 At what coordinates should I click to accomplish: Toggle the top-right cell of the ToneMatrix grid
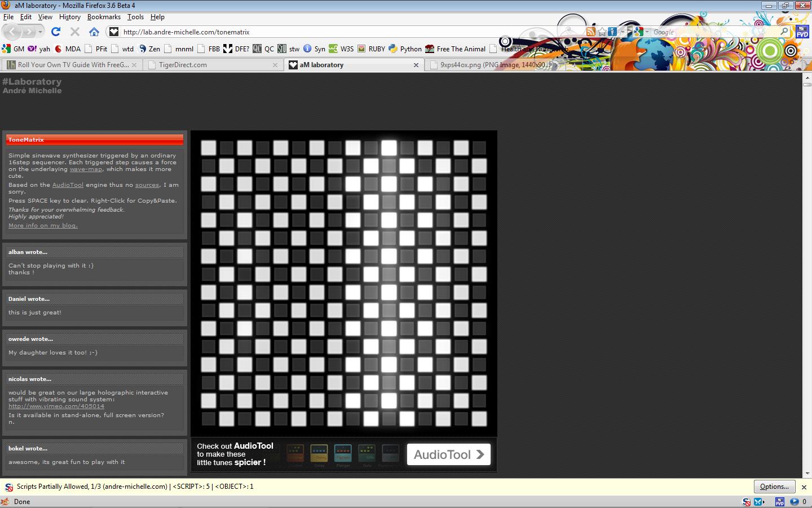click(479, 148)
